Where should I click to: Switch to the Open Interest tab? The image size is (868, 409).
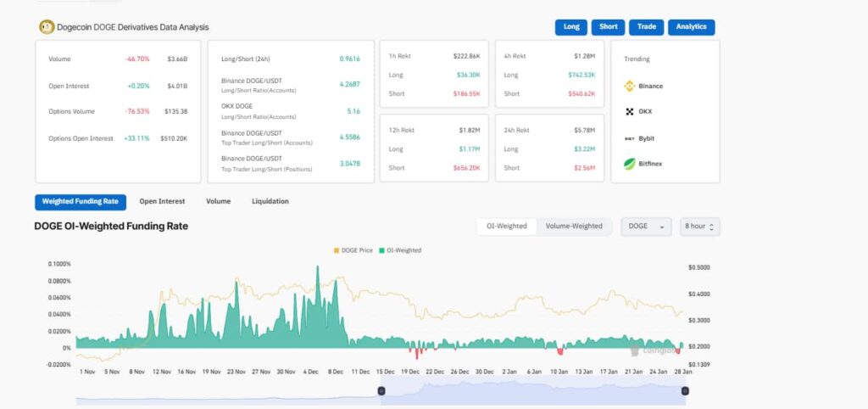tap(161, 202)
